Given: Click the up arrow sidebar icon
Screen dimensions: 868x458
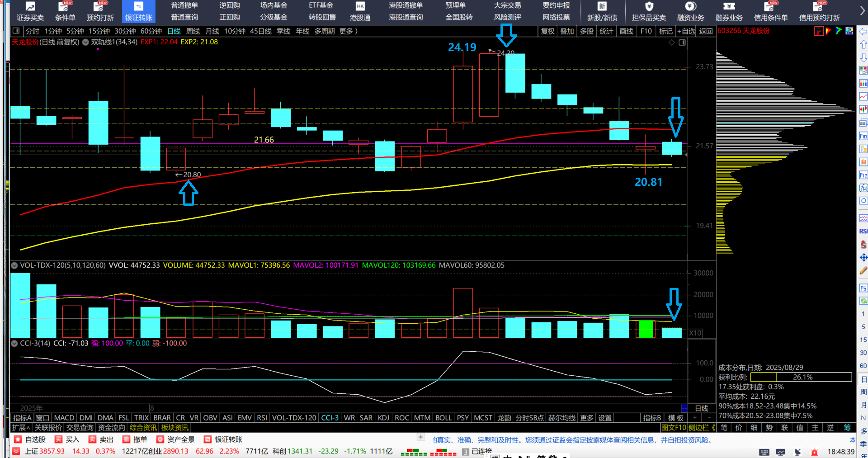Looking at the screenshot, I should coord(863,45).
